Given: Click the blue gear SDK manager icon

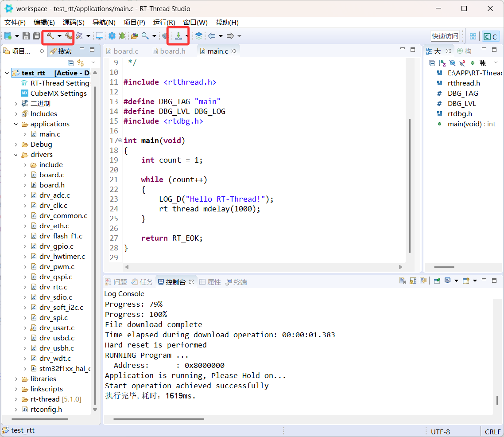Looking at the screenshot, I should [x=112, y=36].
